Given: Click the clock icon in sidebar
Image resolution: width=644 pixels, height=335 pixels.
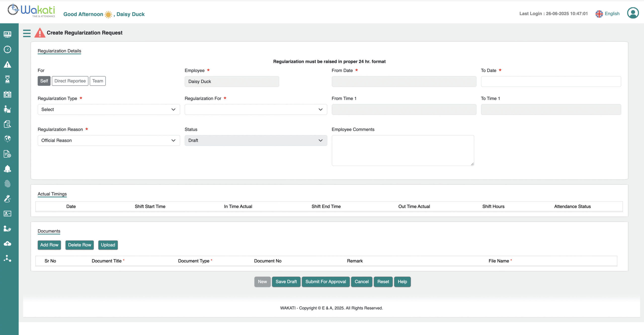Looking at the screenshot, I should point(8,50).
